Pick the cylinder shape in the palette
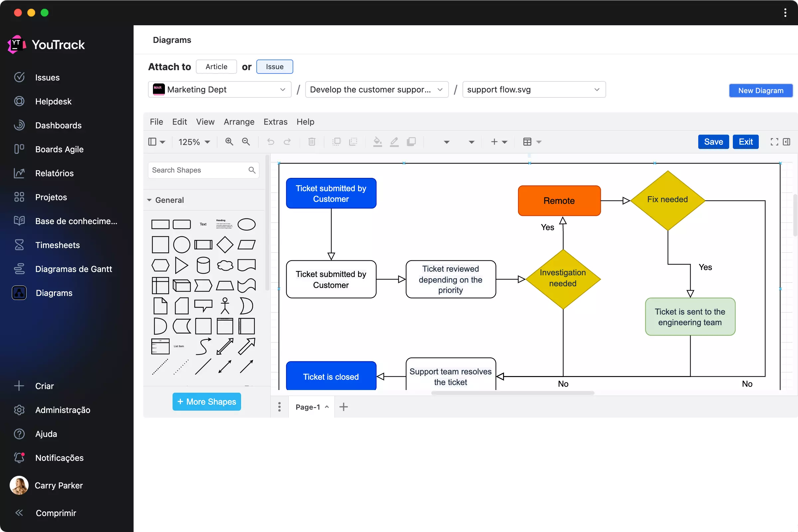The width and height of the screenshot is (798, 532). (x=203, y=265)
